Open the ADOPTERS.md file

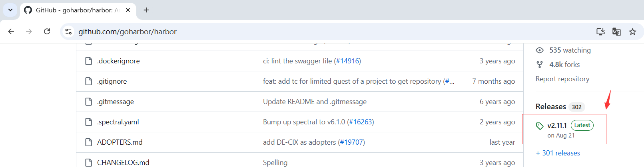click(120, 142)
